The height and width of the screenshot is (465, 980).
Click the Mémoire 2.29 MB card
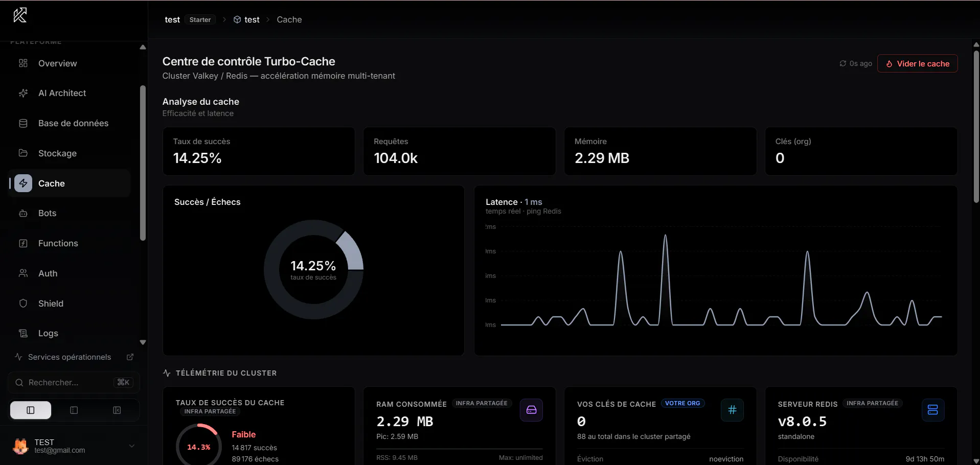(x=660, y=151)
